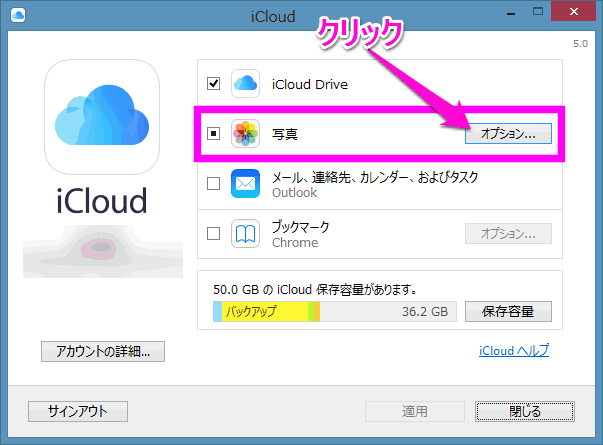The width and height of the screenshot is (603, 445).
Task: Click the ブックマーク open-book icon
Action: tap(246, 234)
